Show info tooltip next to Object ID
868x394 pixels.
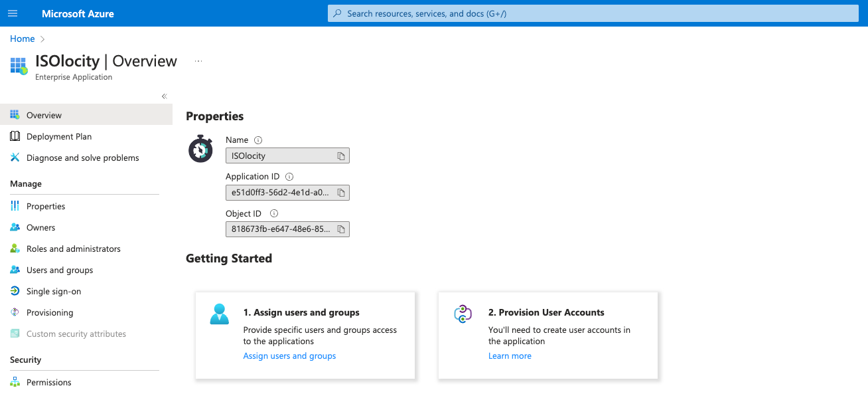pos(273,214)
